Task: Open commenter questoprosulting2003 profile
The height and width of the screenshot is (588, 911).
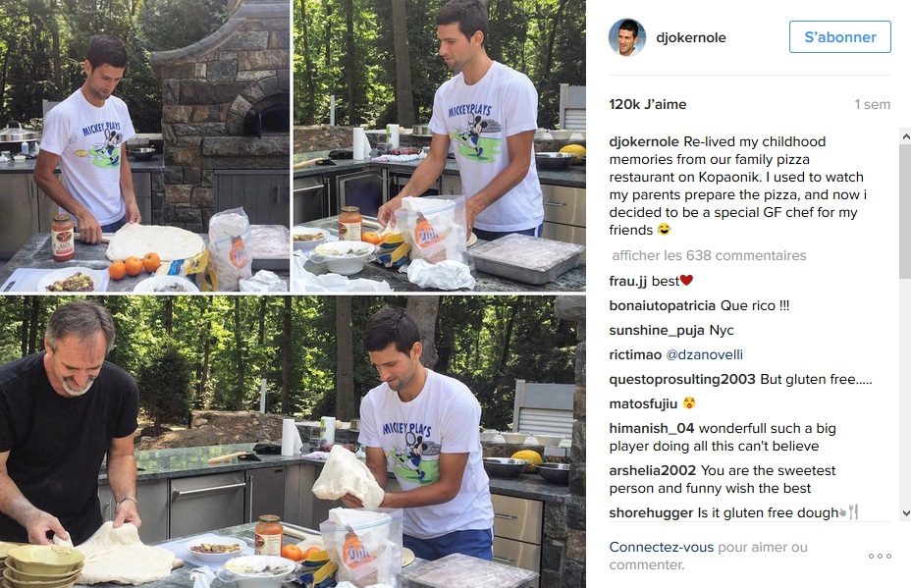Action: pos(682,380)
